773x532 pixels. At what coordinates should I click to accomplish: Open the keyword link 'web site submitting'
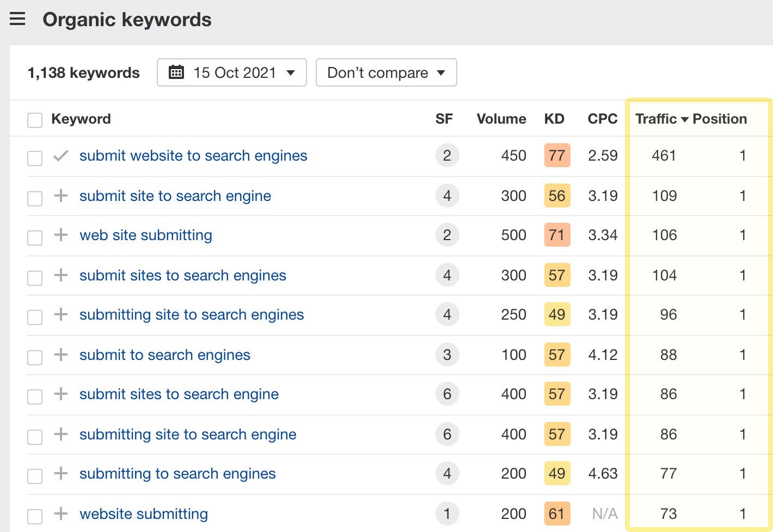145,235
